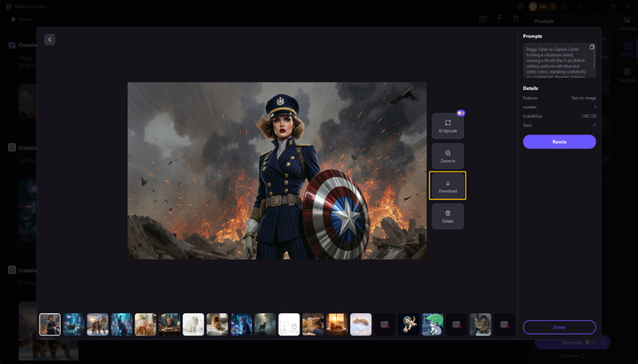Click the Zoom in button

[448, 156]
